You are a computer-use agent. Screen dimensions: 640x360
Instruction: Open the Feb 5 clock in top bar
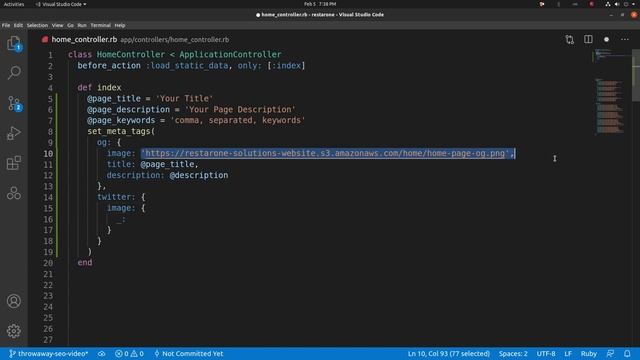(320, 4)
